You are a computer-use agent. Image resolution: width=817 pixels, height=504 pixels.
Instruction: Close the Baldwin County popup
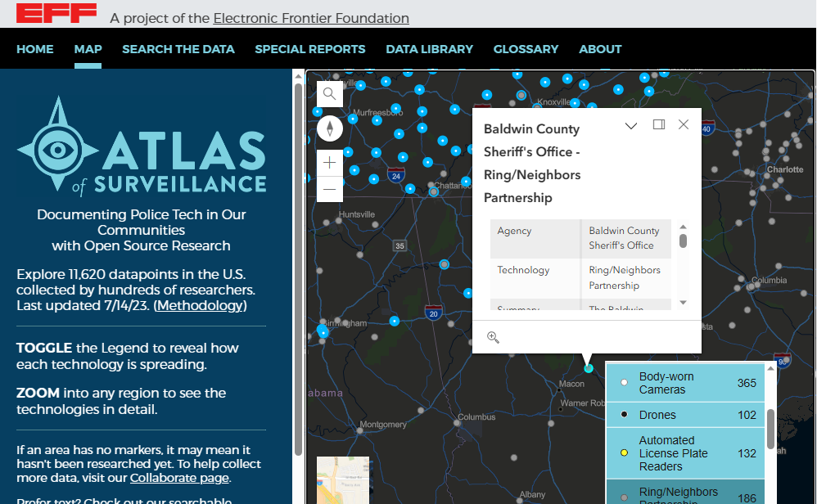coord(684,124)
